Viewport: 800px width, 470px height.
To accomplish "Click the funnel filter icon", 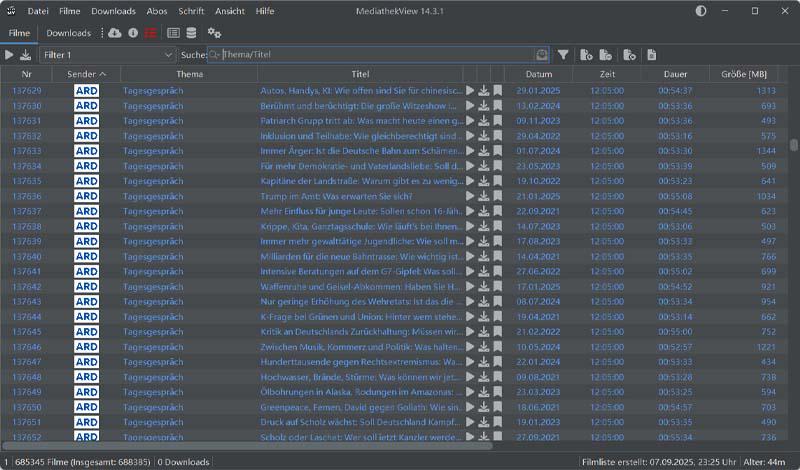I will click(x=563, y=55).
